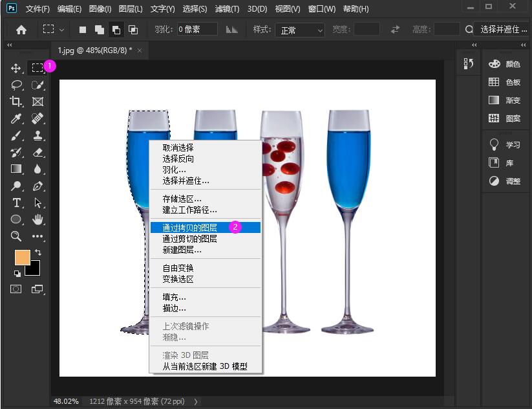
Task: Click the Home icon in options bar
Action: 21,30
